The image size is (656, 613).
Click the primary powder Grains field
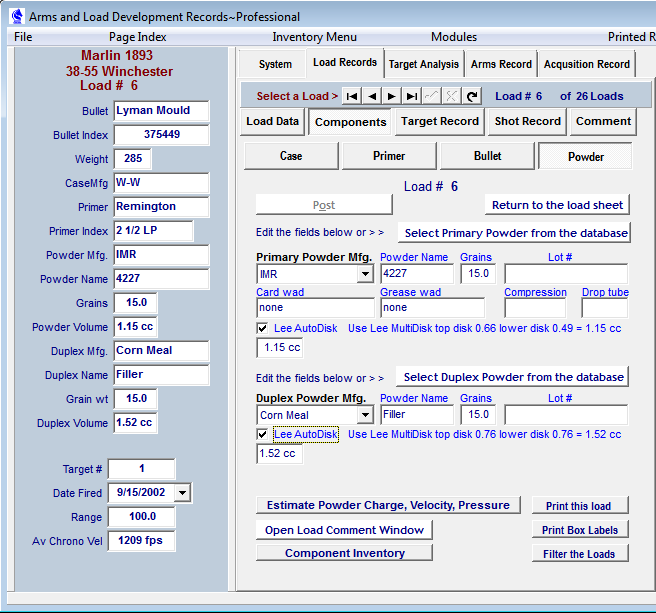[x=479, y=274]
